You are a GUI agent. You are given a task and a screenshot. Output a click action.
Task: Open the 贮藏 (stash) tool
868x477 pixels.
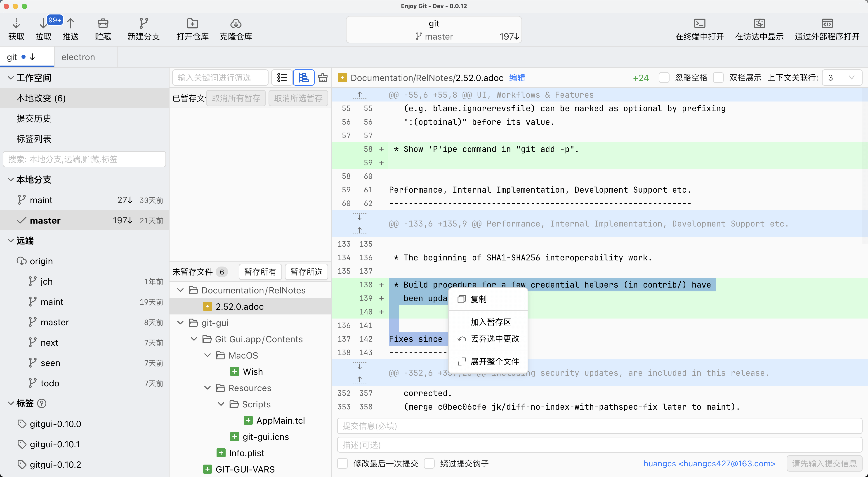pyautogui.click(x=103, y=24)
